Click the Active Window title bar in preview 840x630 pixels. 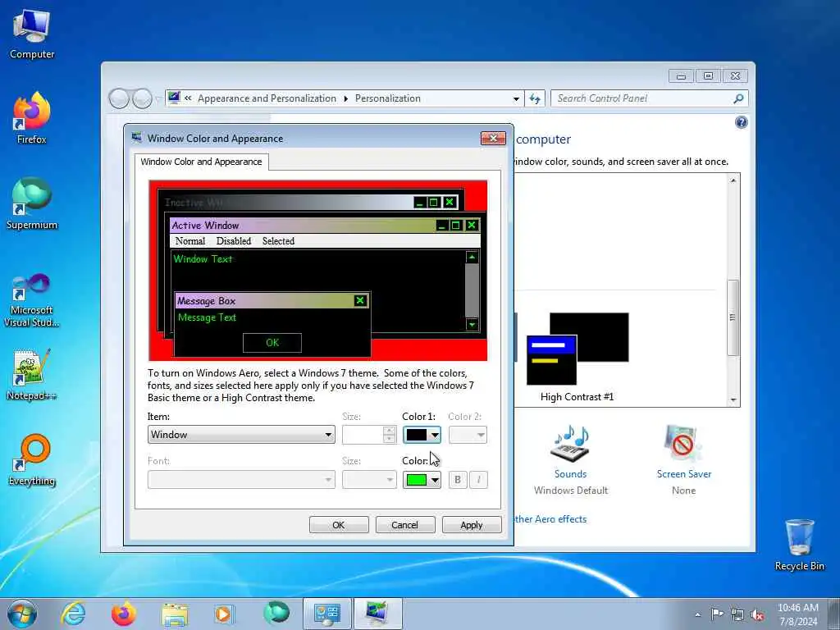(303, 226)
